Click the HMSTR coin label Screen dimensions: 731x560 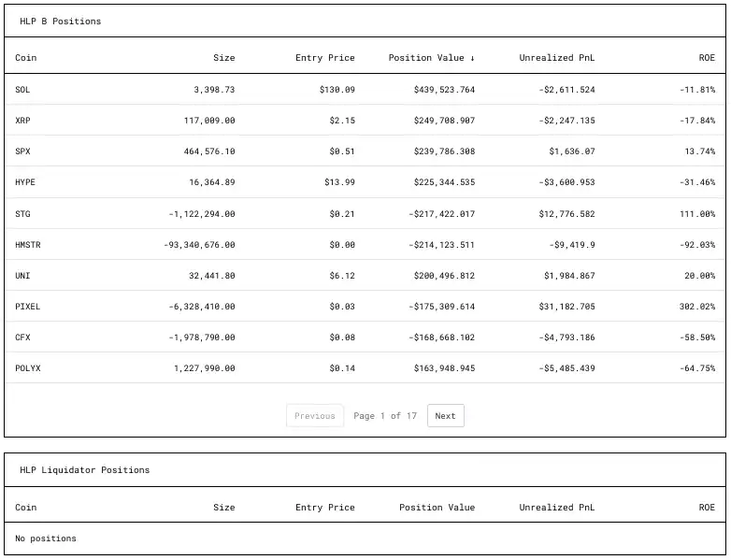point(28,245)
